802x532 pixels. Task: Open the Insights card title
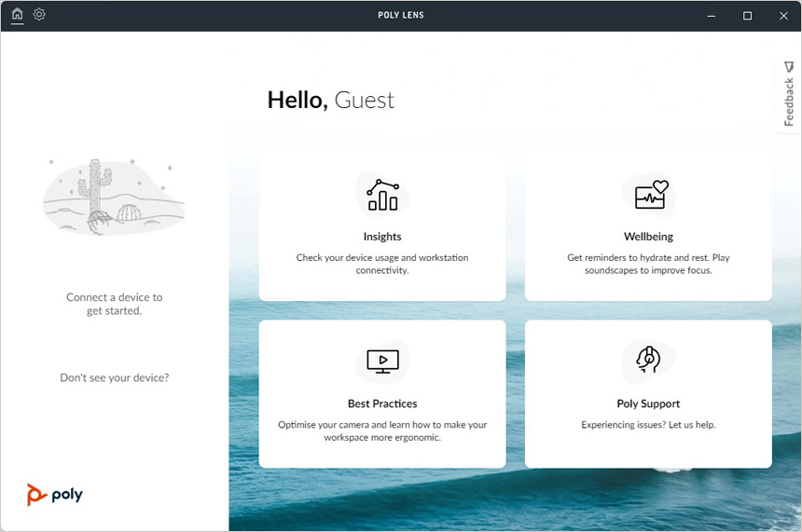click(382, 237)
